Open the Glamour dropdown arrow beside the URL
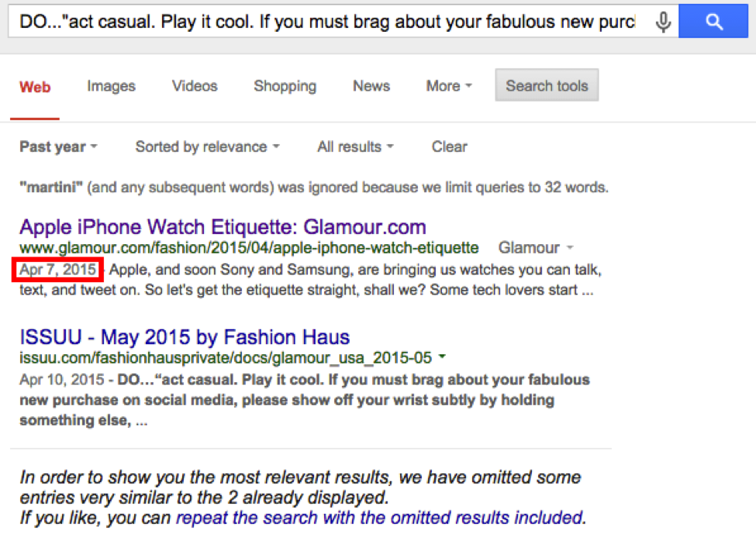 coord(570,248)
